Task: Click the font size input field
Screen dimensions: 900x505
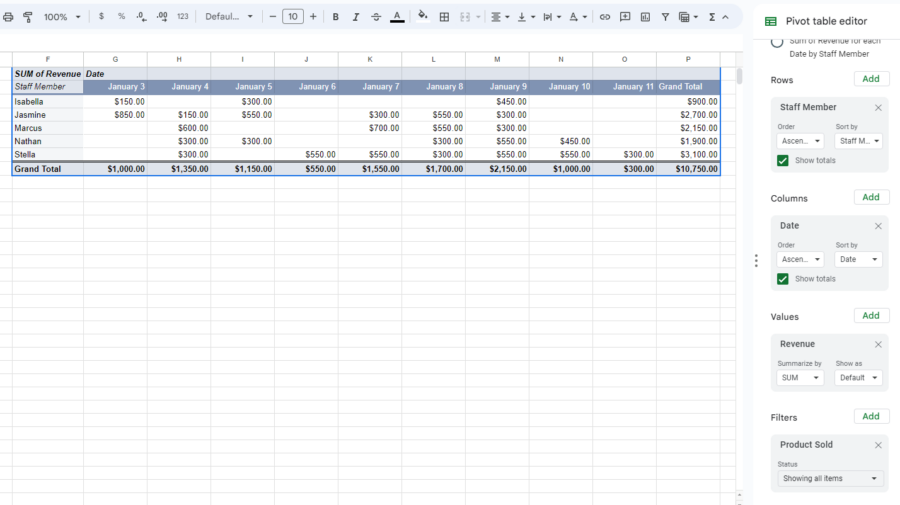Action: point(293,17)
